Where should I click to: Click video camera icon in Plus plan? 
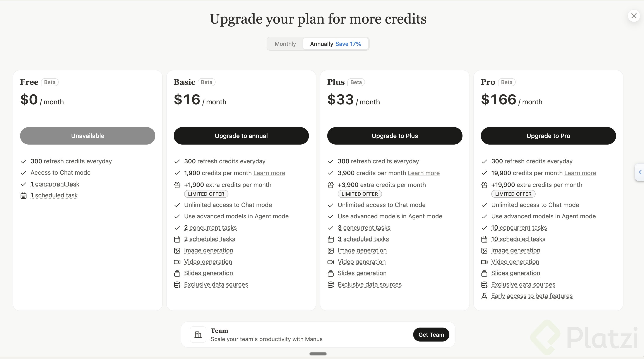(x=331, y=262)
